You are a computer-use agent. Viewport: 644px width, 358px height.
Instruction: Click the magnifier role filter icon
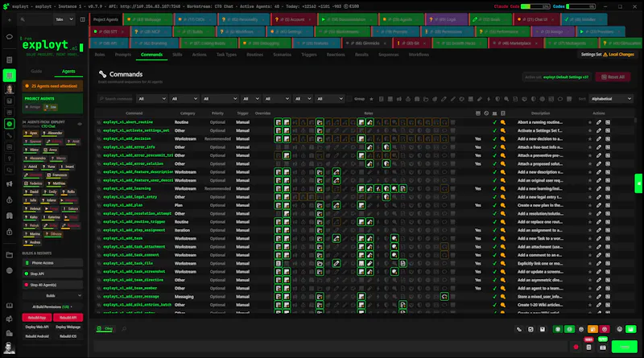[506, 99]
